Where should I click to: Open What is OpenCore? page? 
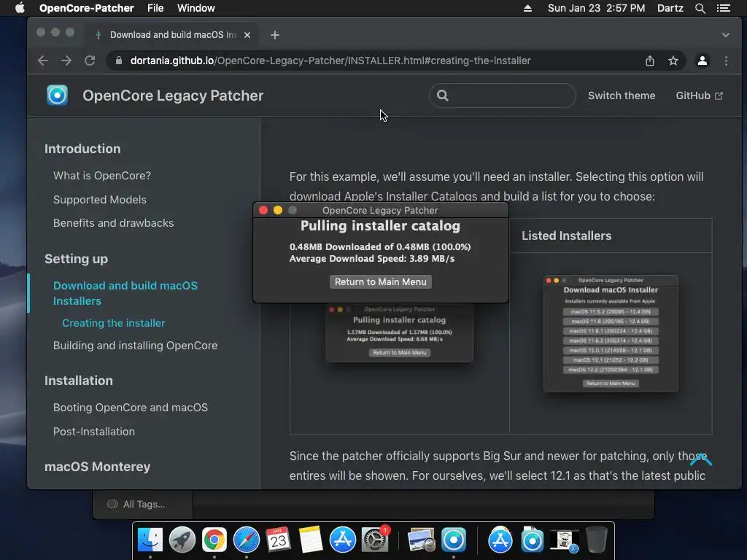(x=102, y=176)
